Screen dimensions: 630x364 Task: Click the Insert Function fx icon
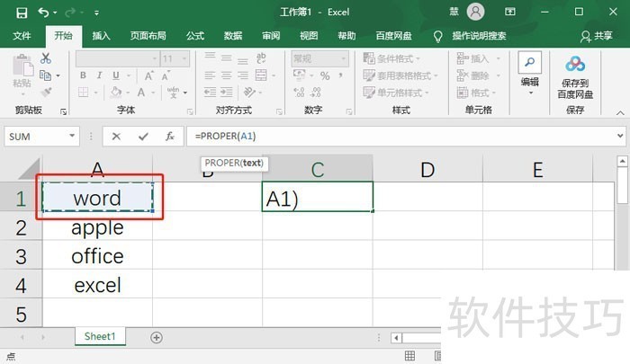[170, 137]
